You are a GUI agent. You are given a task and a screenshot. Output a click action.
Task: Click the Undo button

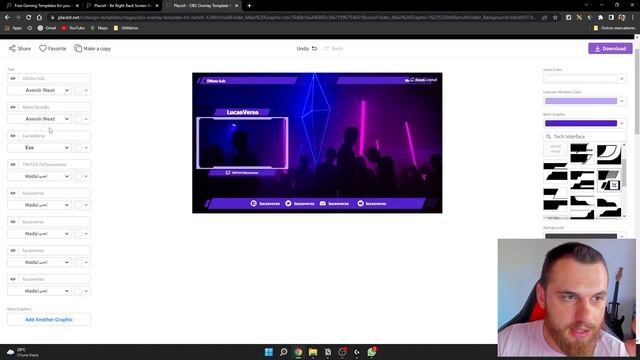(307, 48)
